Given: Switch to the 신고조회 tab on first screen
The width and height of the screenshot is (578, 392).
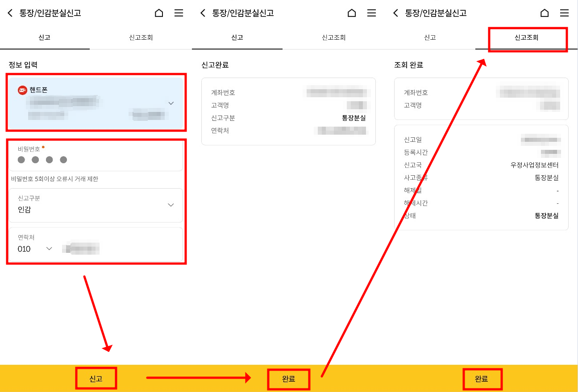Looking at the screenshot, I should coord(141,37).
